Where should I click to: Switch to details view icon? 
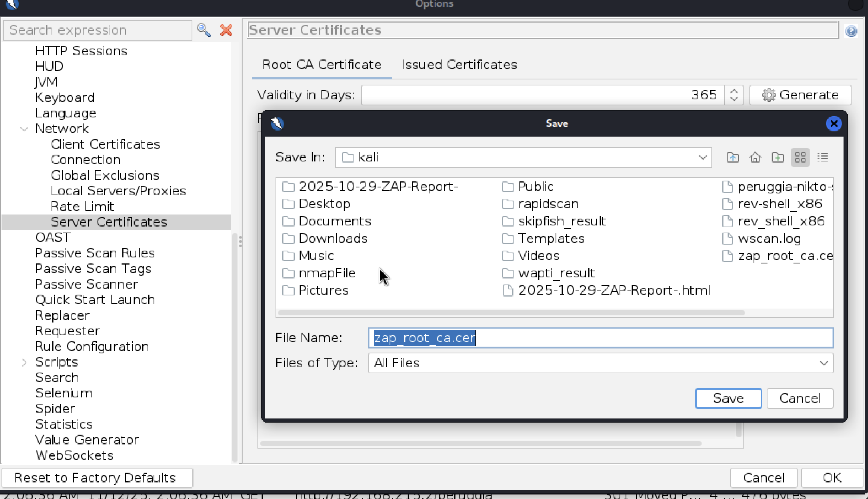pyautogui.click(x=823, y=157)
